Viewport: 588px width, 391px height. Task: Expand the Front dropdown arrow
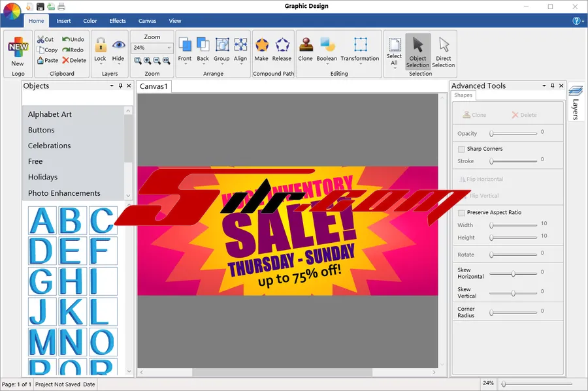[x=186, y=64]
